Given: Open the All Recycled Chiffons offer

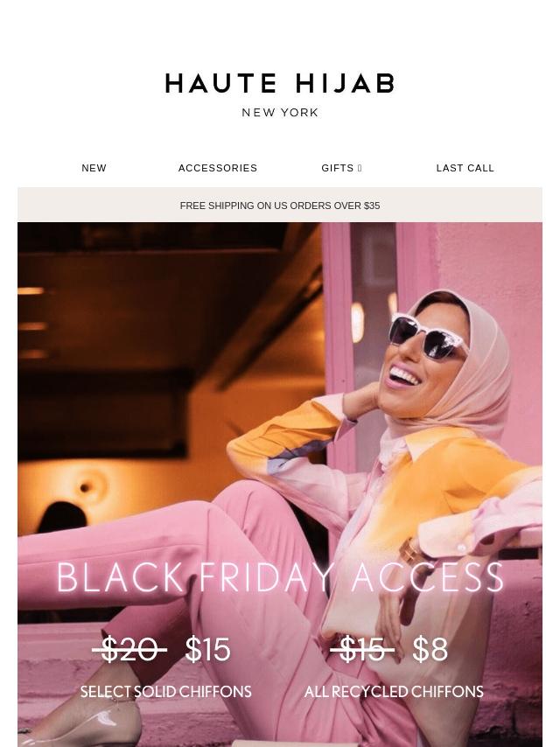Looking at the screenshot, I should [x=394, y=691].
